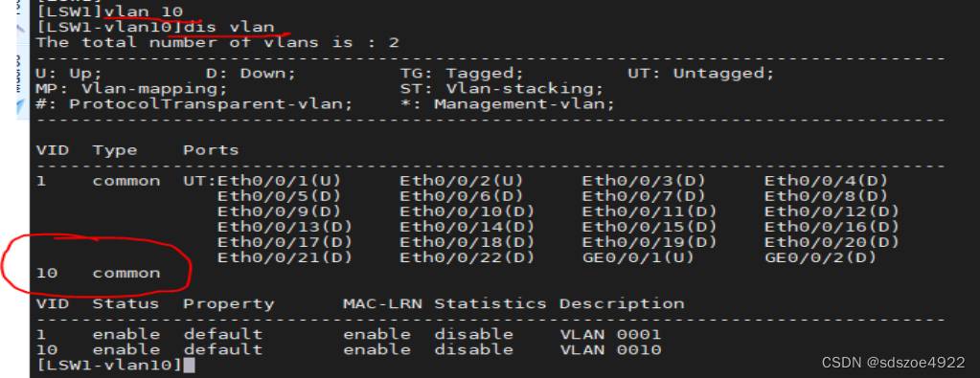
Task: Click the GE0/0/2(D) port entry
Action: 820,257
